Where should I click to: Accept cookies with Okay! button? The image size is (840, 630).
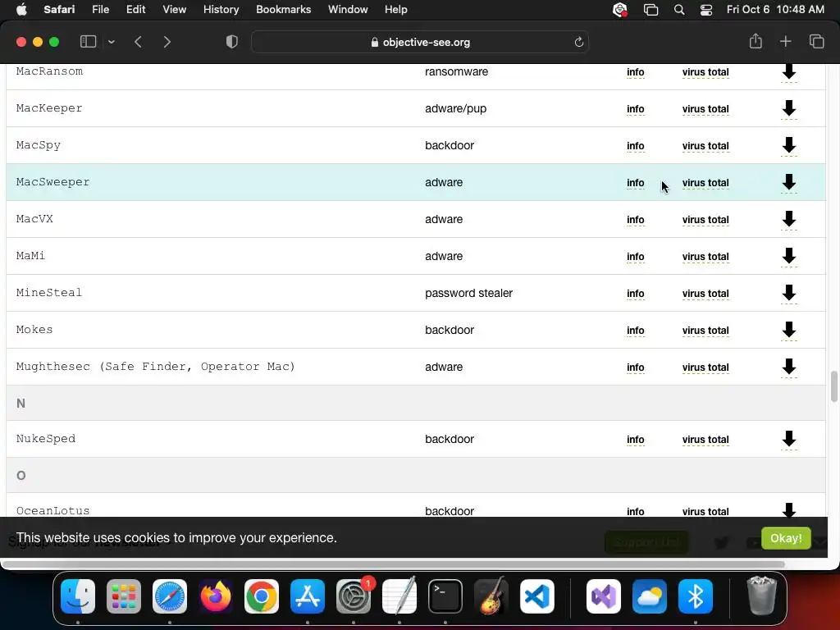(786, 538)
